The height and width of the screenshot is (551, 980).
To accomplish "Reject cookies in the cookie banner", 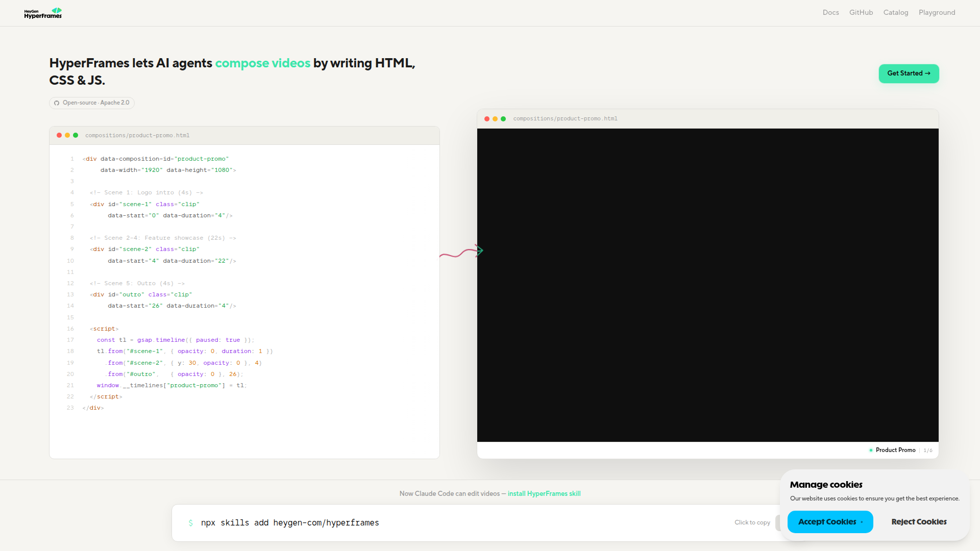I will [x=919, y=522].
